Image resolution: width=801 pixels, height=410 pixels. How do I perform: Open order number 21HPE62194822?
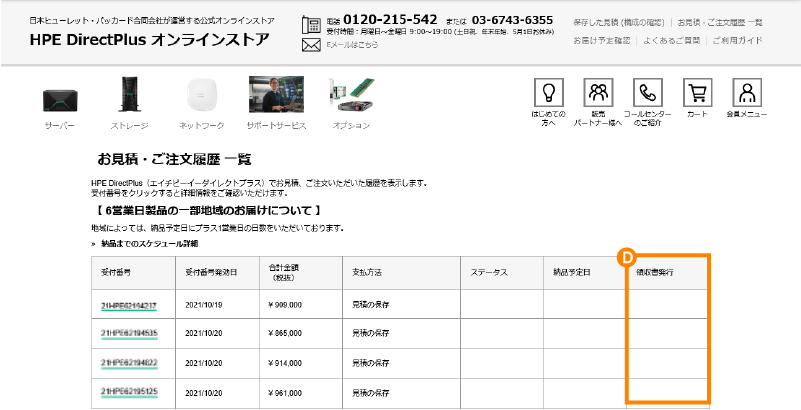pos(129,363)
